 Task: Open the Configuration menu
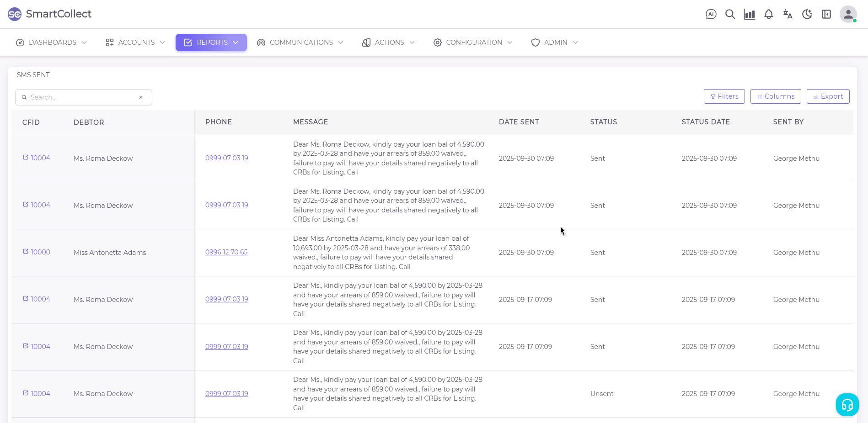473,42
